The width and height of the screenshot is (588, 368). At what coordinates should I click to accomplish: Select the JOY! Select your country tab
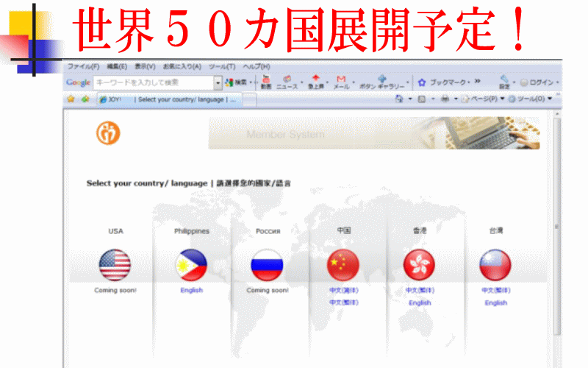[x=170, y=99]
